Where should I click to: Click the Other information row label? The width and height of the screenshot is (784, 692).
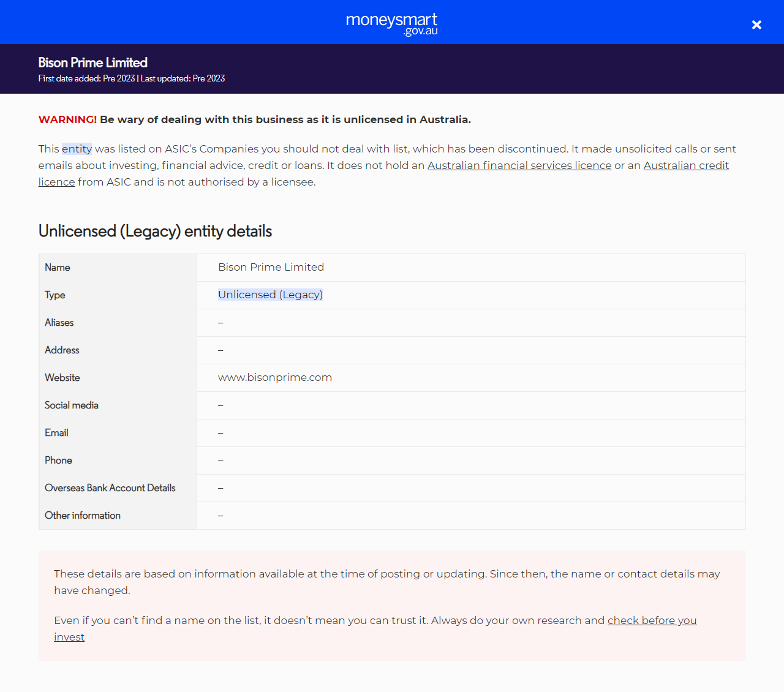coord(82,516)
